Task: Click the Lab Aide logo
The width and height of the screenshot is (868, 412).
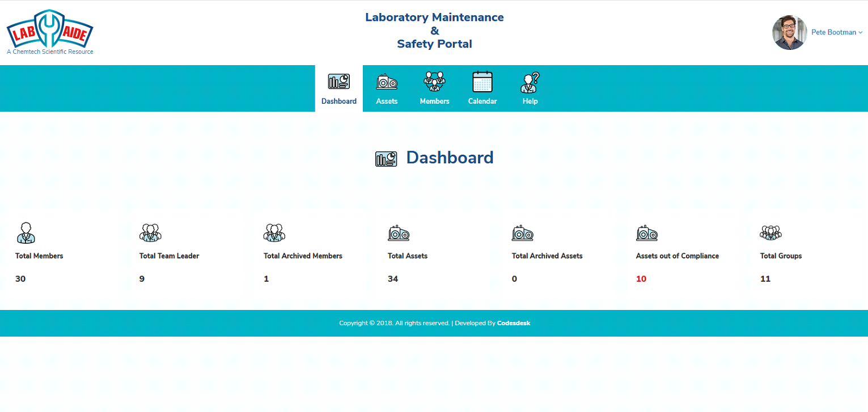Action: point(50,32)
